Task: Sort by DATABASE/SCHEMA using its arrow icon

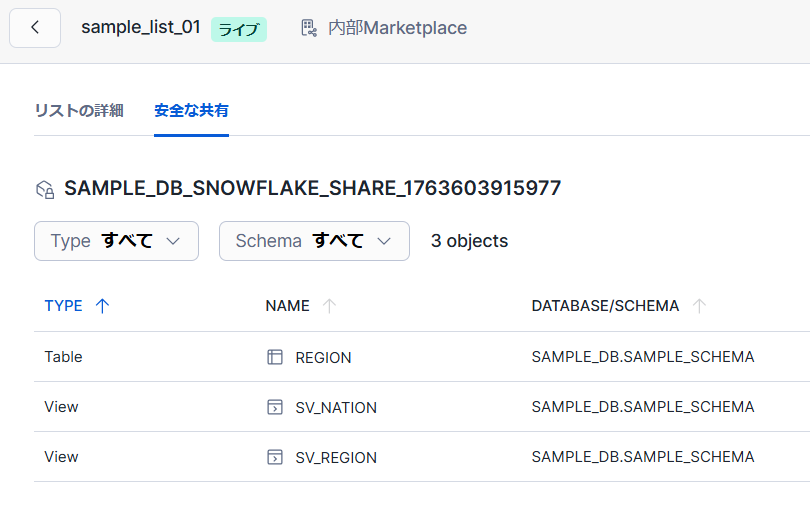Action: point(699,306)
